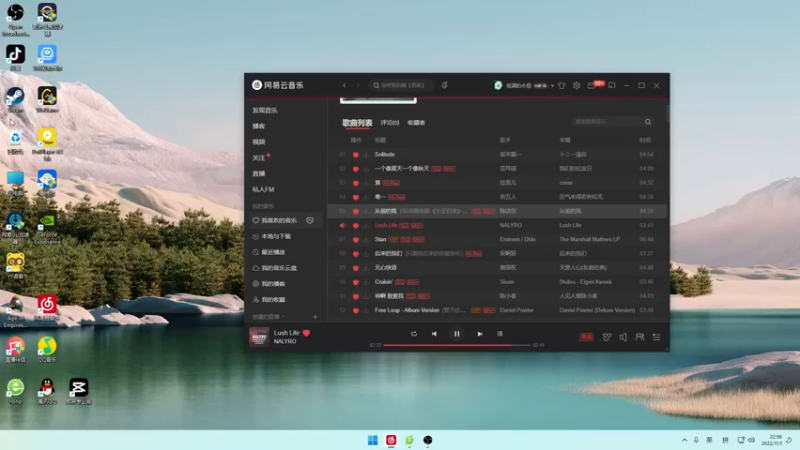Download the song Solitude
Screen dimensions: 800x450
[366, 155]
